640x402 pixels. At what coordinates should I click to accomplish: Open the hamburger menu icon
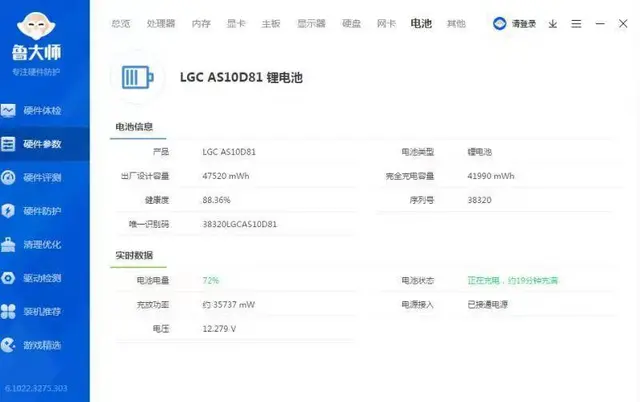(576, 24)
